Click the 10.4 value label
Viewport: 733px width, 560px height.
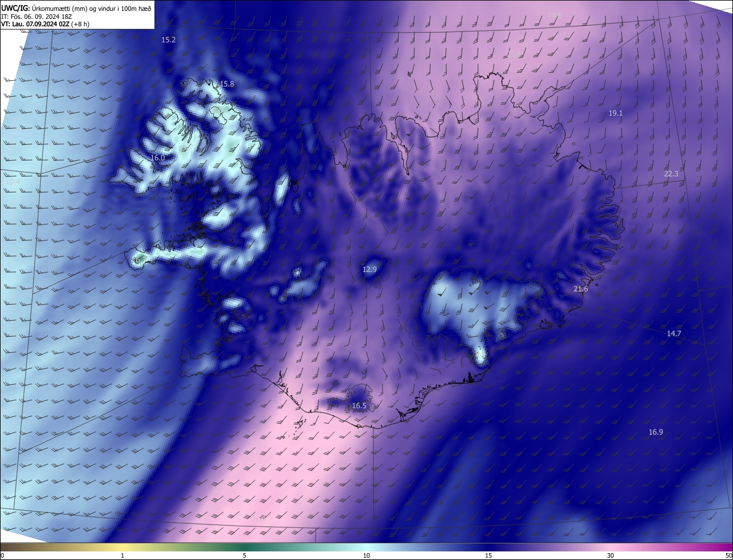pos(13,182)
